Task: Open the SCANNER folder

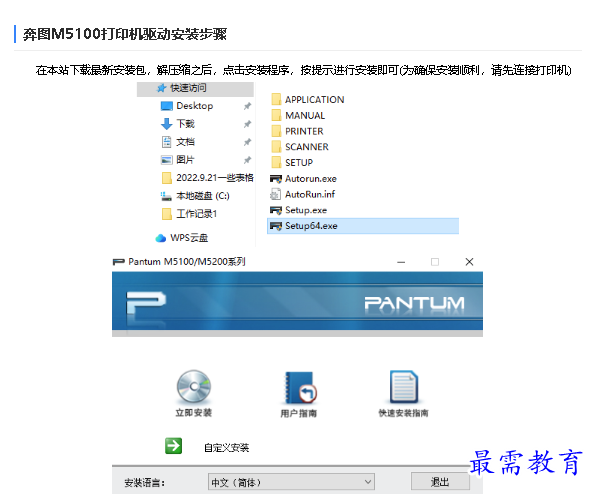Action: [306, 147]
